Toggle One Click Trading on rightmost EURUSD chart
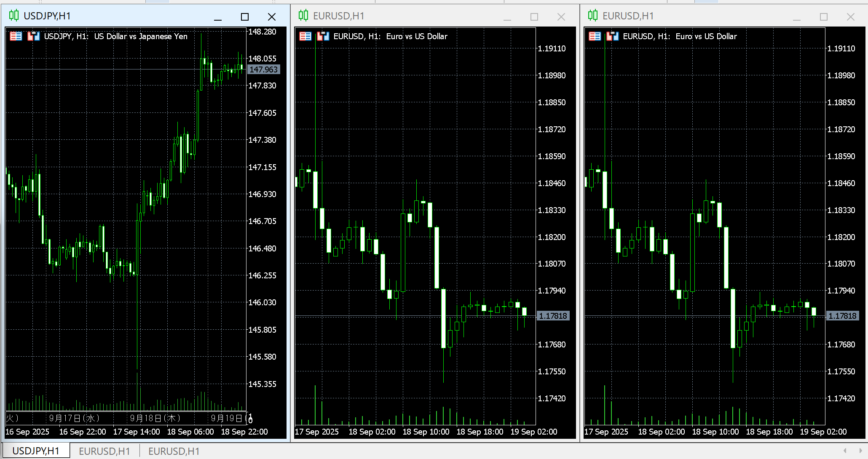868x459 pixels. click(x=612, y=37)
